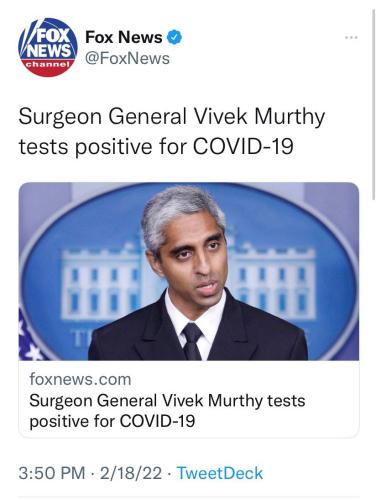Click the foxnews.com domain label
376x500 pixels.
(x=80, y=379)
